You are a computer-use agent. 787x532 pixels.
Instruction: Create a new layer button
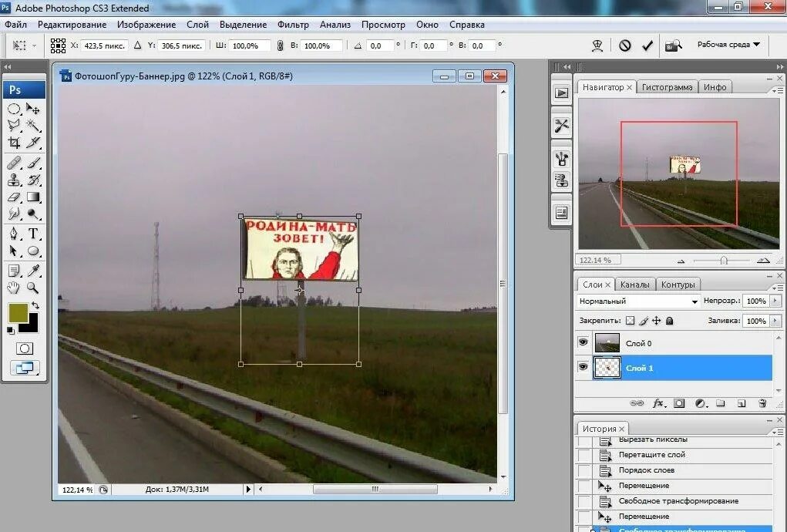(x=742, y=403)
